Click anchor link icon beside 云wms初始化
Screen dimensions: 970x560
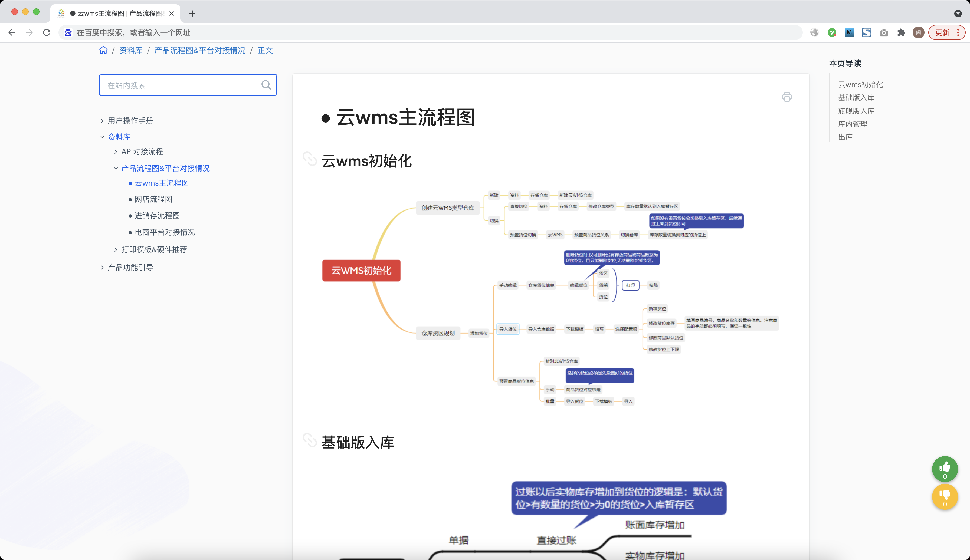(x=310, y=159)
